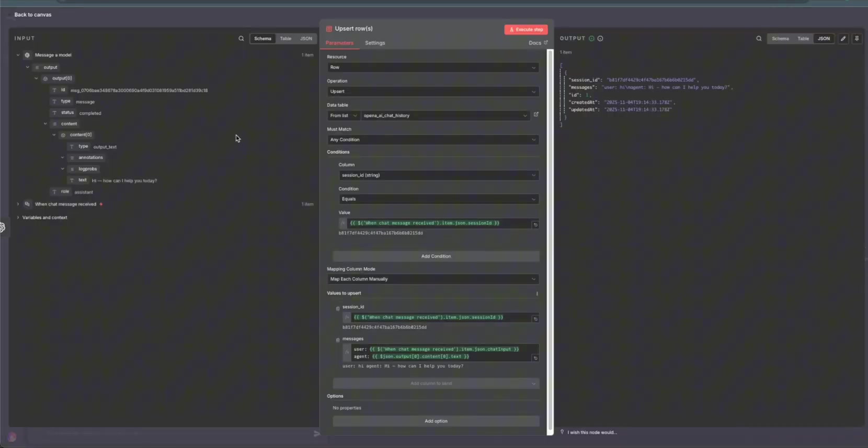Delete the session_id upsert value
The width and height of the screenshot is (868, 448).
pos(338,308)
